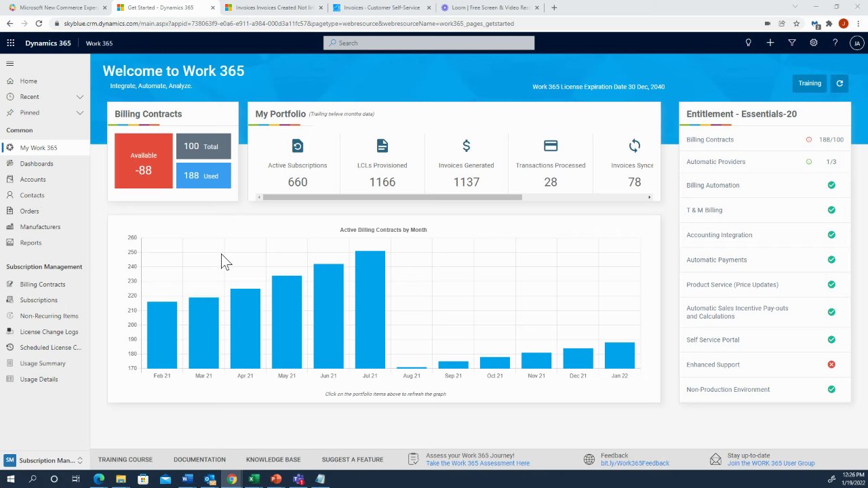
Task: Open Take the Work 365 Assessment Here link
Action: [x=478, y=464]
